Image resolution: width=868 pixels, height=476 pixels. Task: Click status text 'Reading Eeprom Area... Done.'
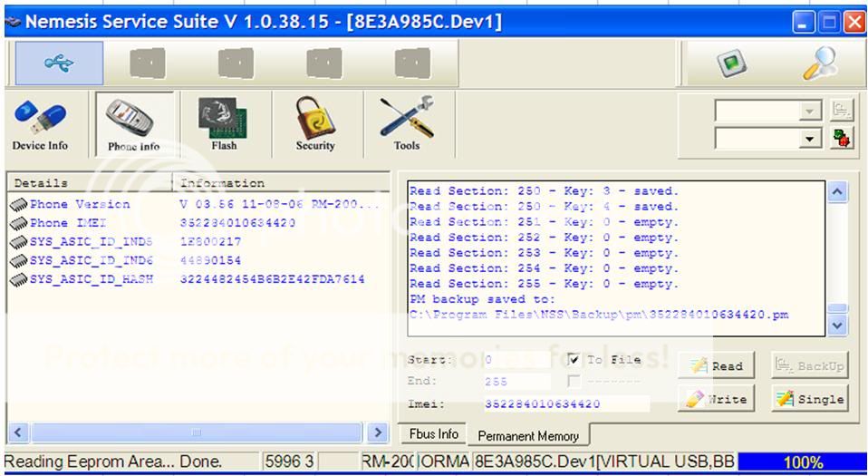(x=113, y=461)
